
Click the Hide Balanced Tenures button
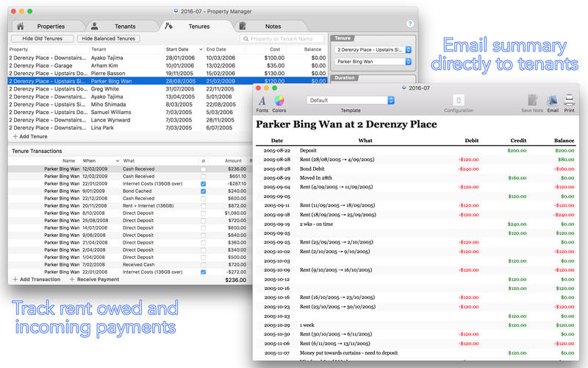pos(108,38)
